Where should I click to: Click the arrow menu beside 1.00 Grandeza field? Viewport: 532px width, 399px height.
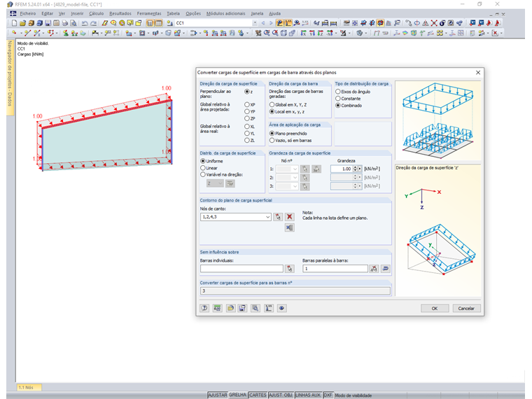pos(360,169)
